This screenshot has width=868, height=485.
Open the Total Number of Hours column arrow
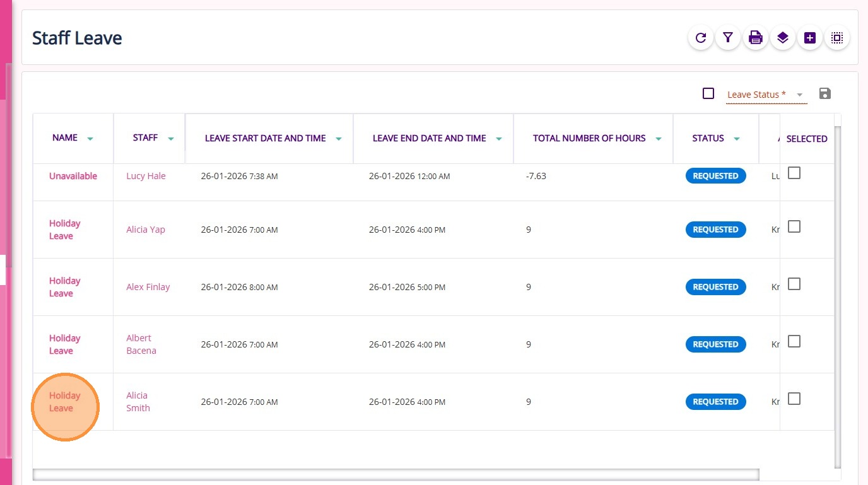pos(658,139)
